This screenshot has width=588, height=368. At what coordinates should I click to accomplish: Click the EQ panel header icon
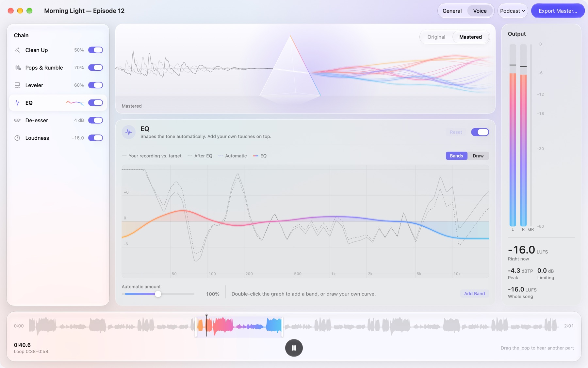pyautogui.click(x=129, y=132)
